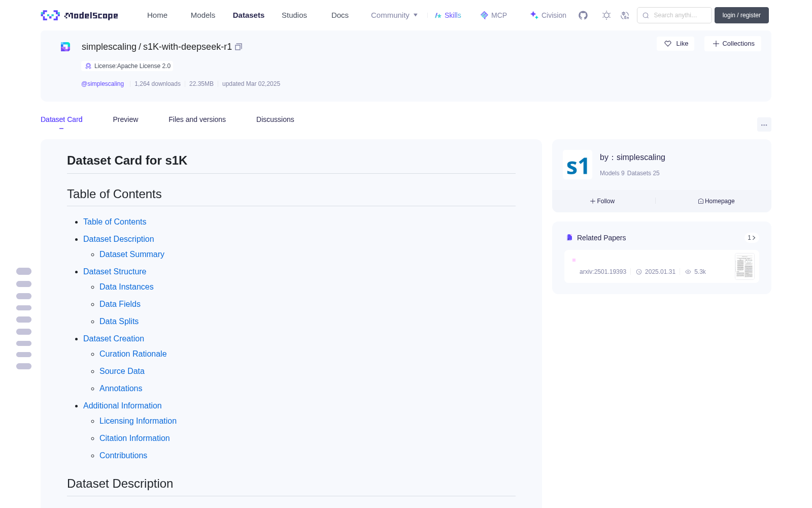Copy dataset name with the copy icon

click(239, 47)
